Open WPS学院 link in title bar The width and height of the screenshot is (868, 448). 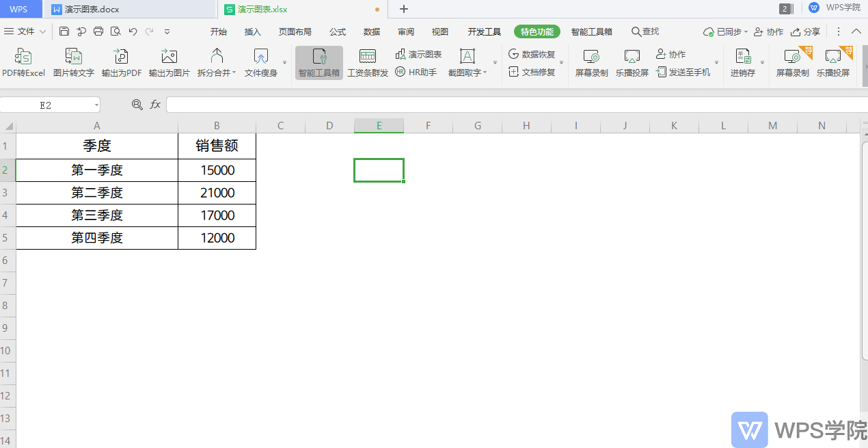pos(835,8)
